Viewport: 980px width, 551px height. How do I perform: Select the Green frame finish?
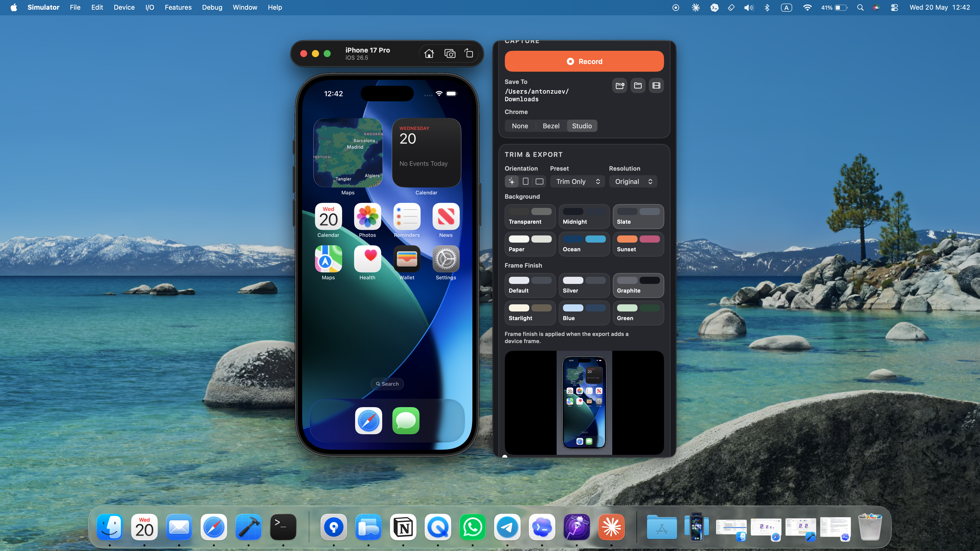[x=638, y=313]
